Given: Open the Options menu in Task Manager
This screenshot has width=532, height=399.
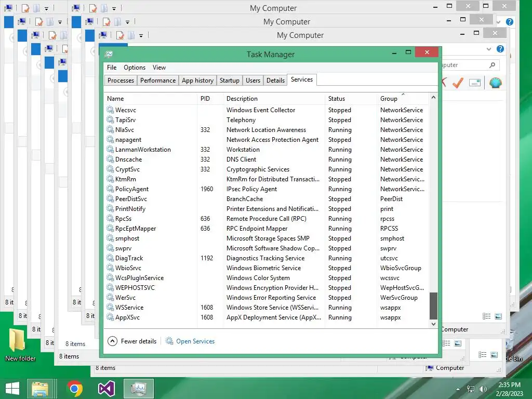Looking at the screenshot, I should pos(135,68).
